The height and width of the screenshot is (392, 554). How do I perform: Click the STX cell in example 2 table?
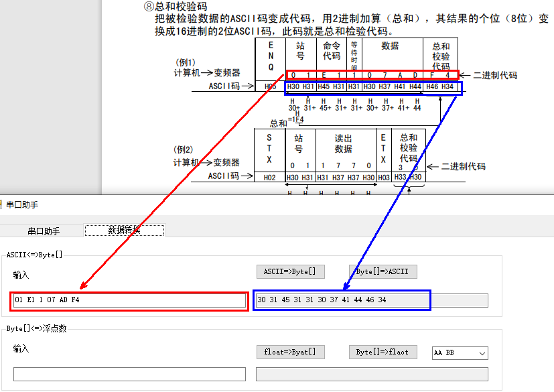coord(269,149)
